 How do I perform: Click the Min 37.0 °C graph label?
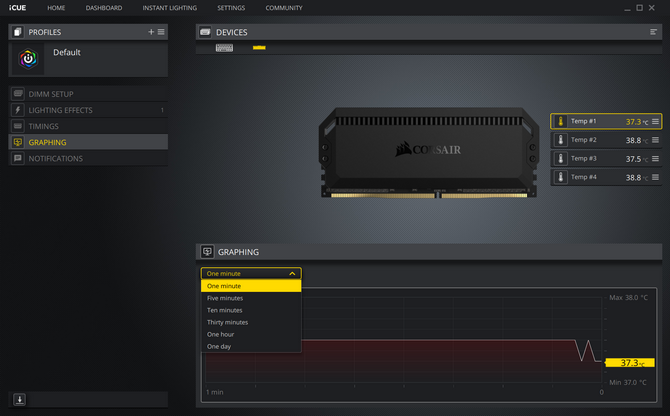pyautogui.click(x=628, y=383)
